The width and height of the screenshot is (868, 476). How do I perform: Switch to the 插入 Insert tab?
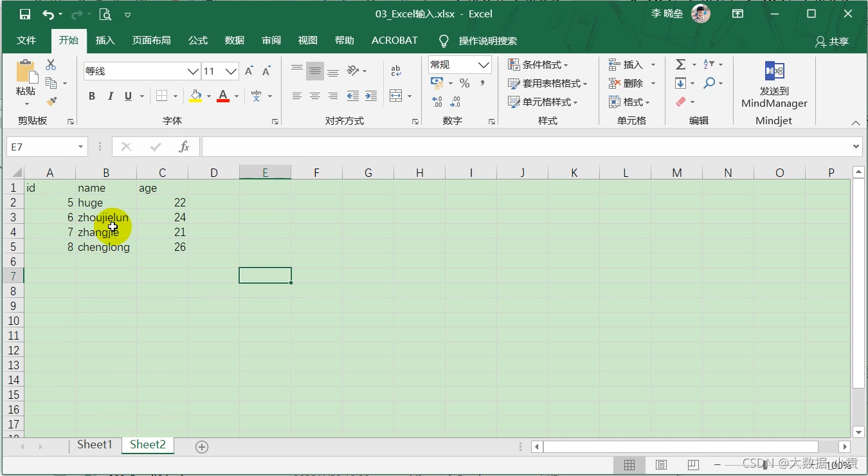(x=105, y=40)
